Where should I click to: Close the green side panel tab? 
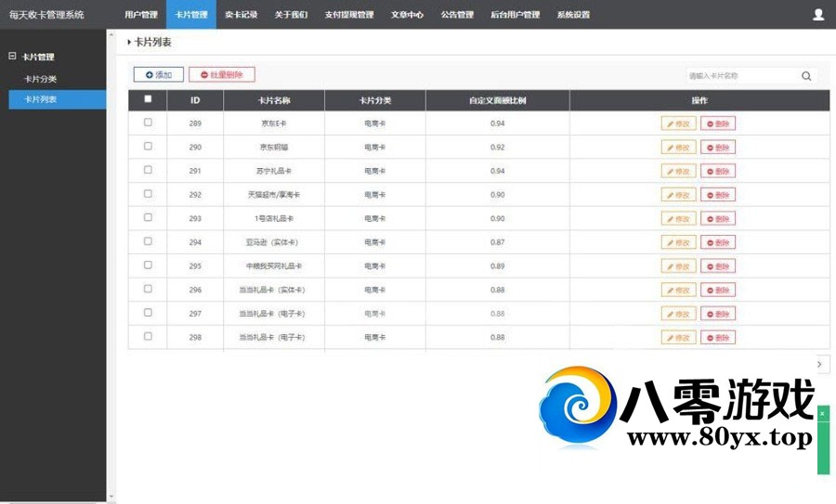[822, 414]
